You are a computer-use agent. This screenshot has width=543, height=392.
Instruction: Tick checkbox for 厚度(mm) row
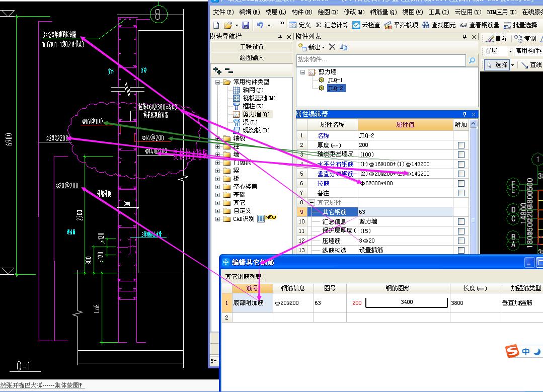pos(461,145)
